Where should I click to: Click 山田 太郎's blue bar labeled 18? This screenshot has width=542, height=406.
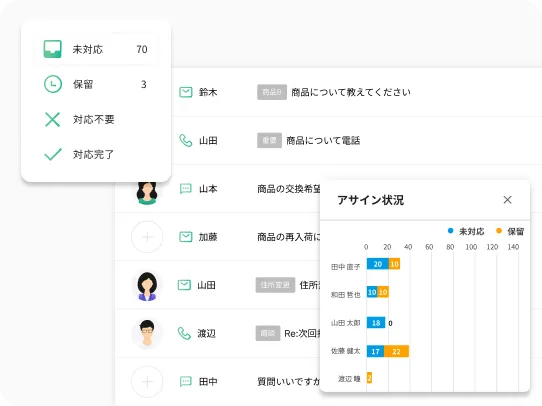coord(376,323)
